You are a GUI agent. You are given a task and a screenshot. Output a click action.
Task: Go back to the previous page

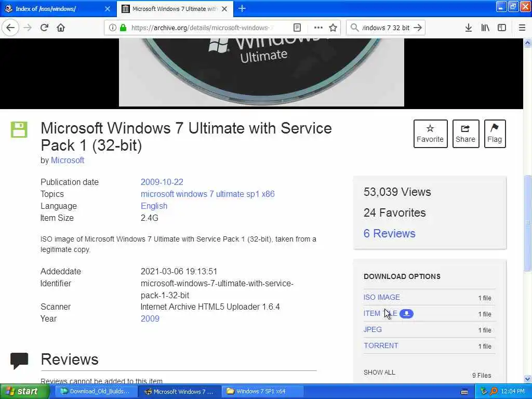[x=10, y=28]
